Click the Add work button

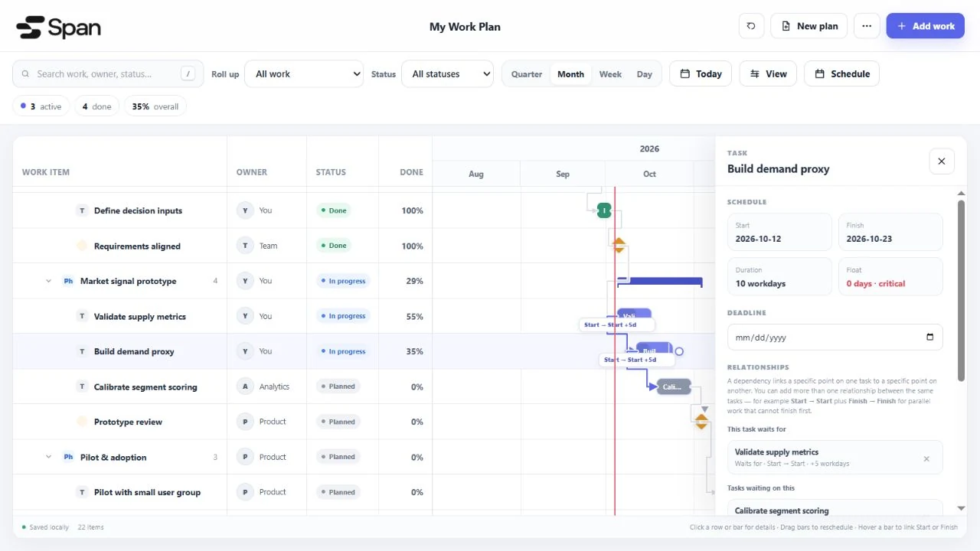tap(926, 26)
